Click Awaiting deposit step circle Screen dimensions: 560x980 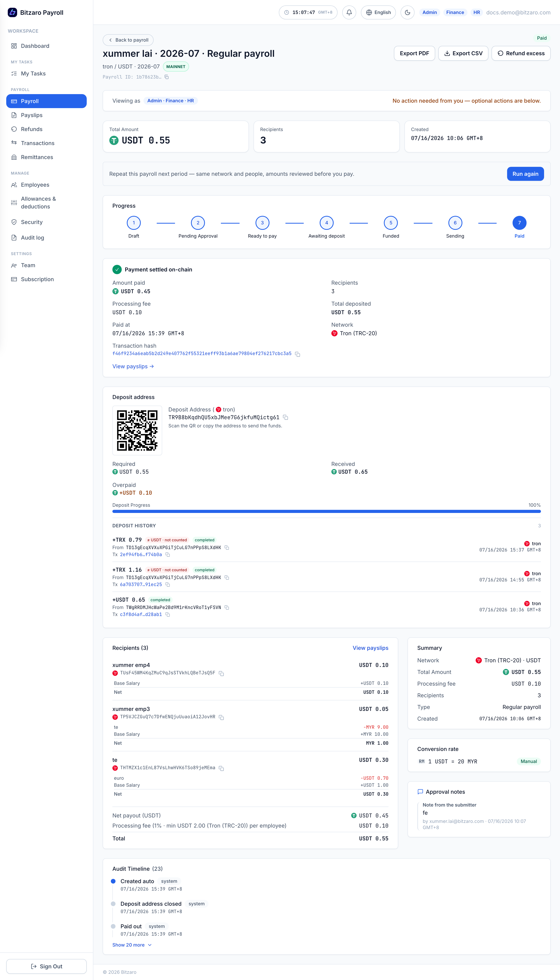(x=326, y=223)
